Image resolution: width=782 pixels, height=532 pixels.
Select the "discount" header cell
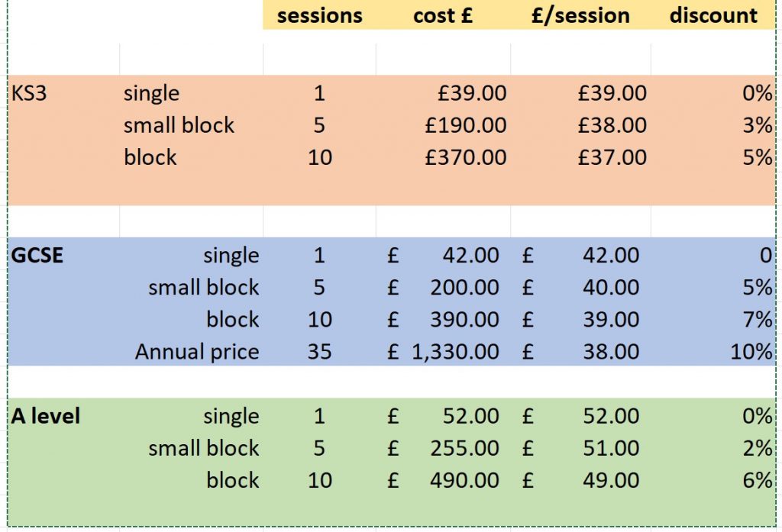[x=713, y=15]
